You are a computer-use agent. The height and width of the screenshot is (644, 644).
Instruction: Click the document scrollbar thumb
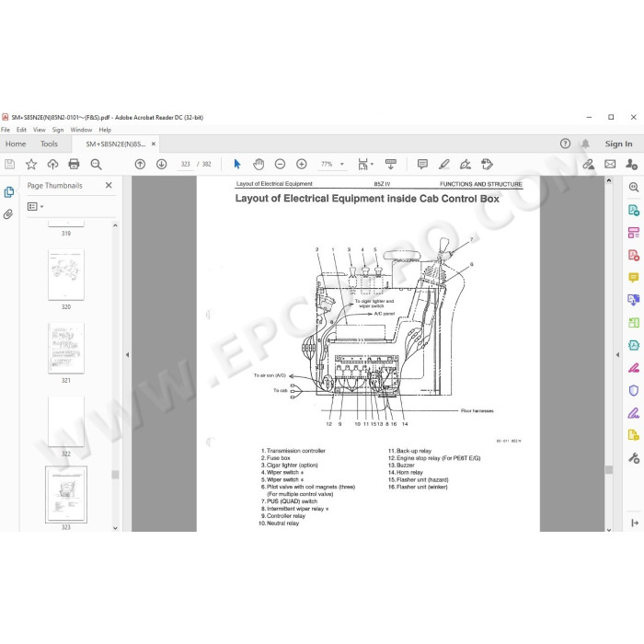(609, 469)
